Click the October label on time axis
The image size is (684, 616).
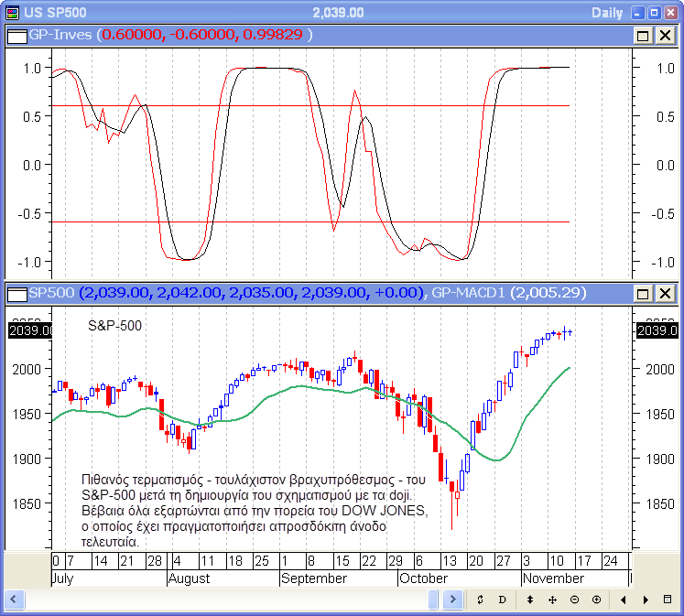pyautogui.click(x=423, y=578)
